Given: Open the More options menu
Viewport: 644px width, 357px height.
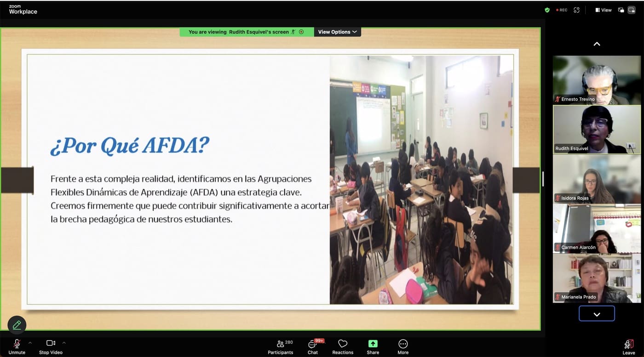Looking at the screenshot, I should pyautogui.click(x=403, y=347).
